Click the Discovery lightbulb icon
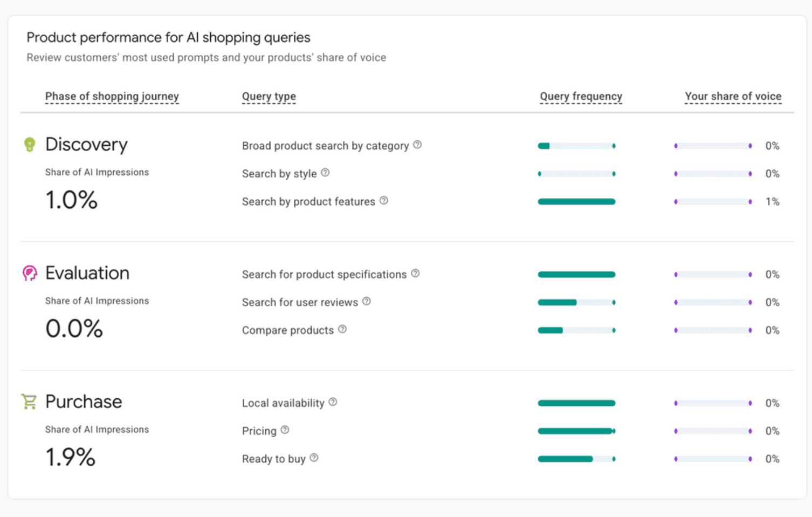The width and height of the screenshot is (812, 517). tap(30, 145)
